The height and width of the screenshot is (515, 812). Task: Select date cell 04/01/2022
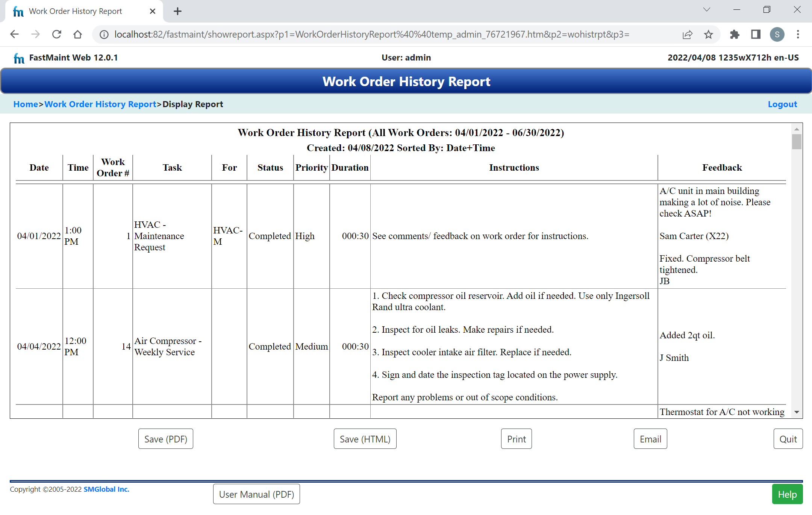39,236
